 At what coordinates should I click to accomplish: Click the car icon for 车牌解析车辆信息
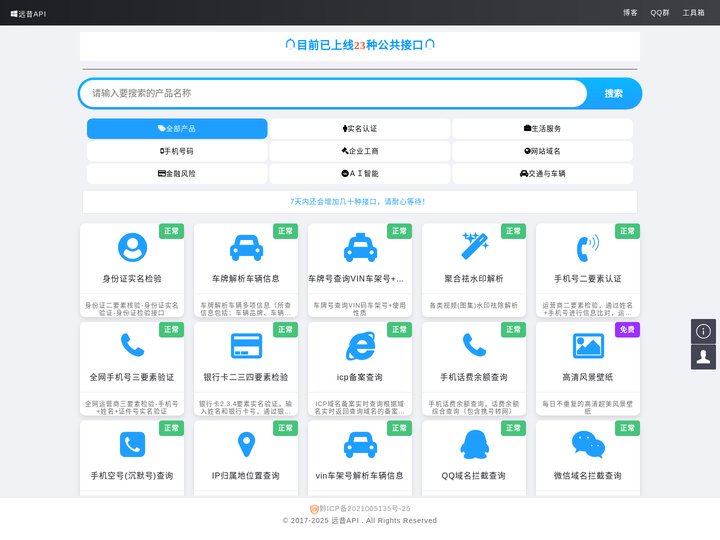coord(246,248)
